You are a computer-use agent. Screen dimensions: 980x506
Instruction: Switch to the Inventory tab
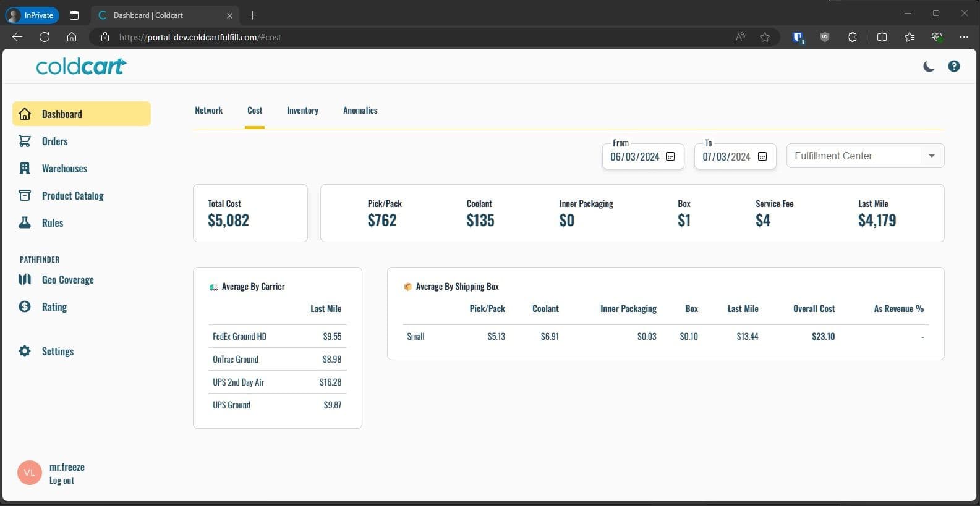coord(302,111)
